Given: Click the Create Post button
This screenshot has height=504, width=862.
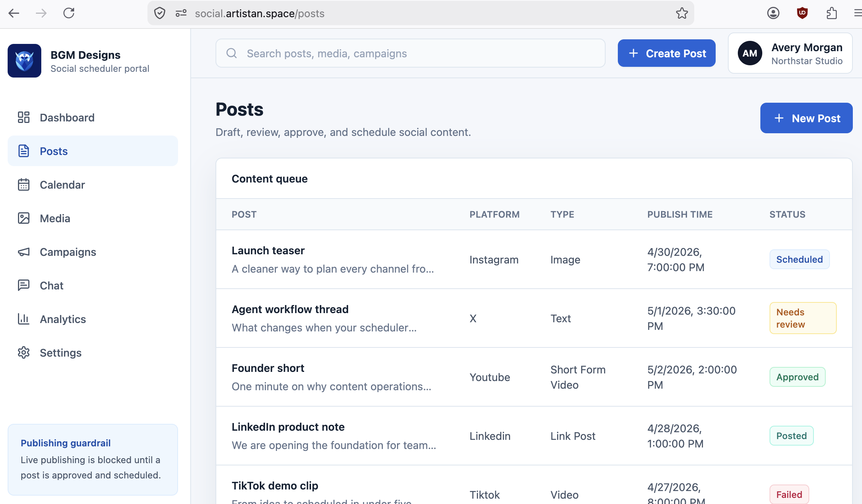Looking at the screenshot, I should click(666, 53).
